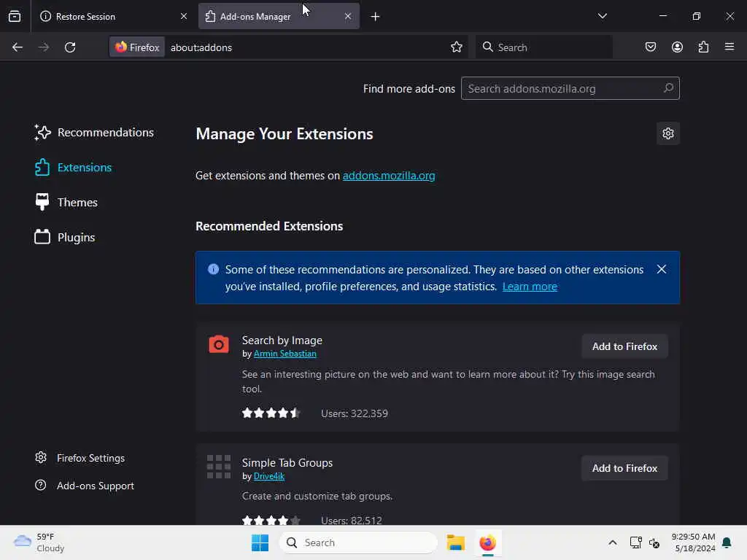Open the display tray icon
Image resolution: width=747 pixels, height=560 pixels.
(x=635, y=542)
